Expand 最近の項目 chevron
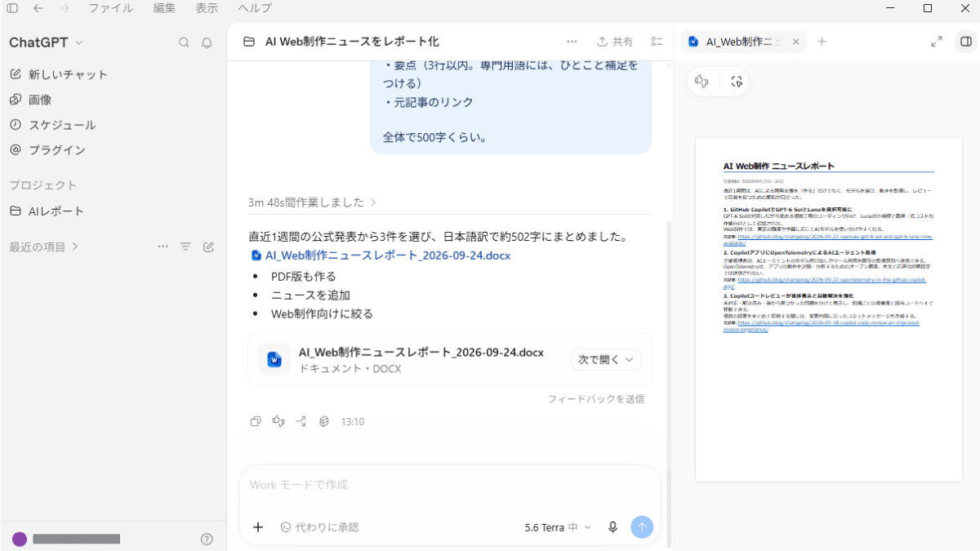This screenshot has height=551, width=980. click(x=75, y=247)
